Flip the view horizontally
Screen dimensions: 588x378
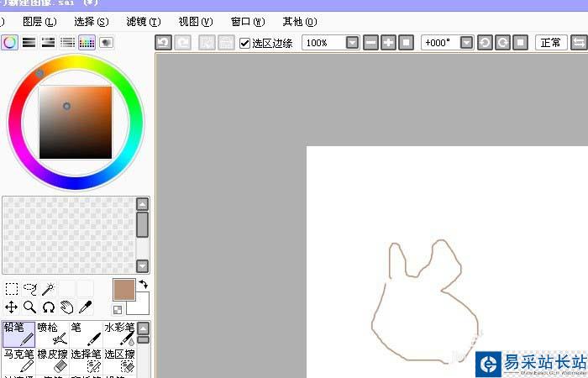coord(579,43)
